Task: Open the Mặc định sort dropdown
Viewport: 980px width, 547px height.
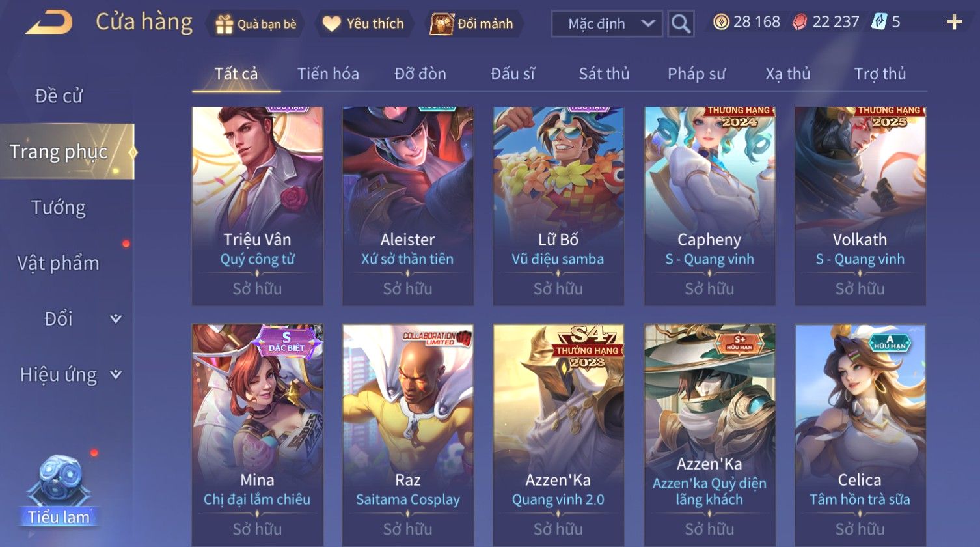Action: coord(606,24)
